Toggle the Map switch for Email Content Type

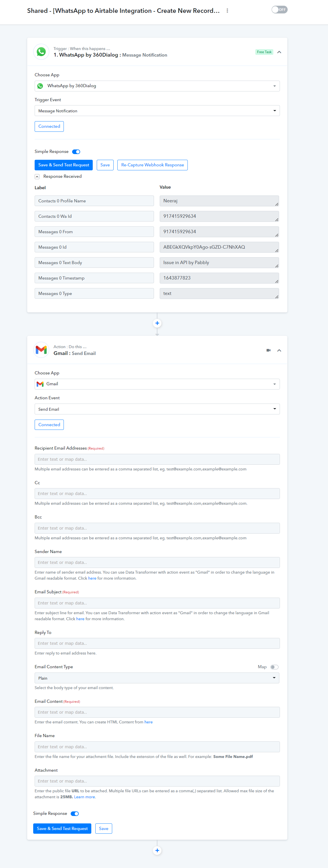click(x=274, y=667)
